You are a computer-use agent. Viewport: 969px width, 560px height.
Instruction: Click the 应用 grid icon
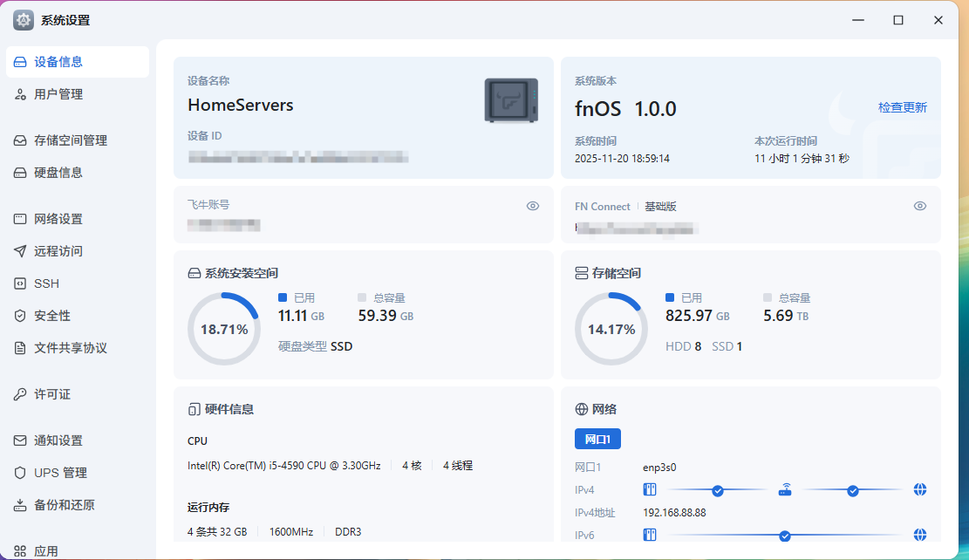[20, 550]
